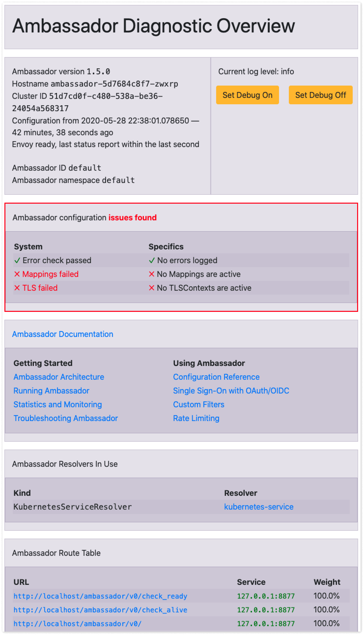Collapse the Getting Started section
364x635 pixels.
tap(43, 363)
